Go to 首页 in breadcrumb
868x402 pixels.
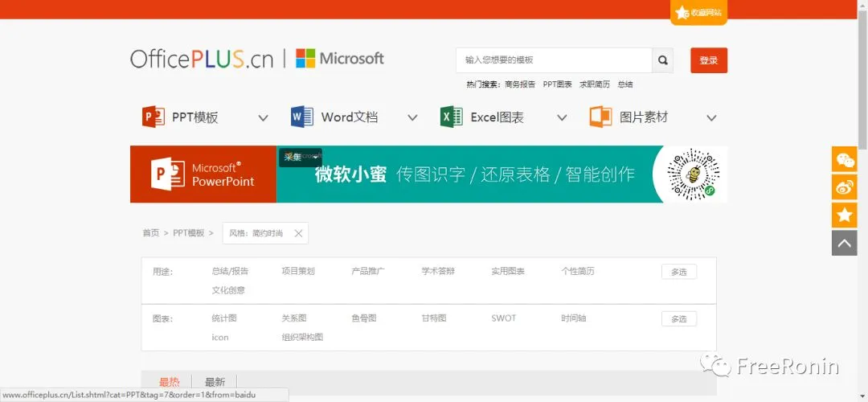click(x=150, y=233)
